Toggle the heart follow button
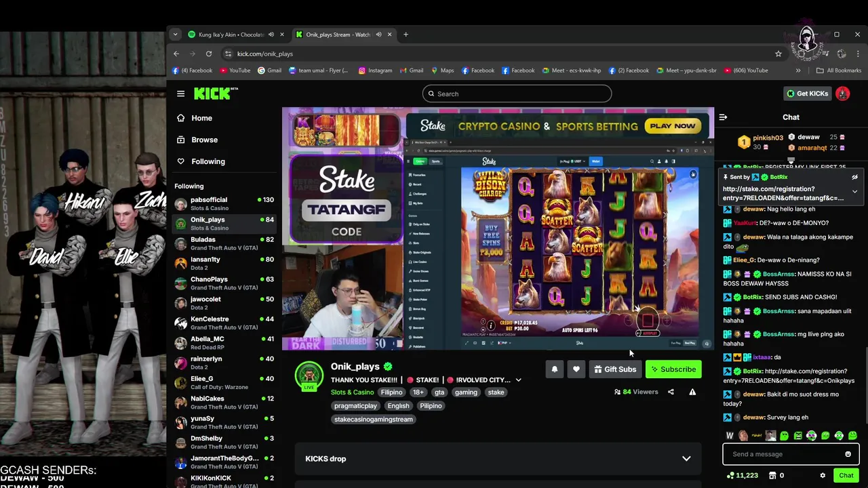 click(x=576, y=369)
